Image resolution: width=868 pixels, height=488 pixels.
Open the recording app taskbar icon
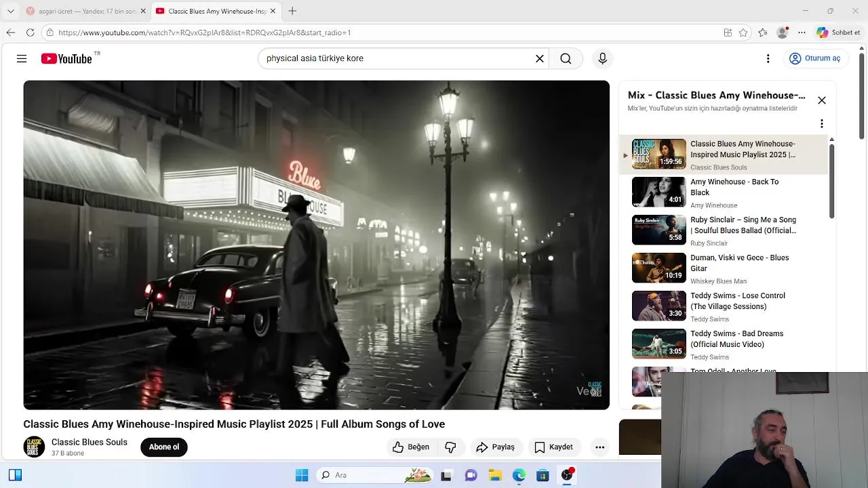tap(567, 475)
